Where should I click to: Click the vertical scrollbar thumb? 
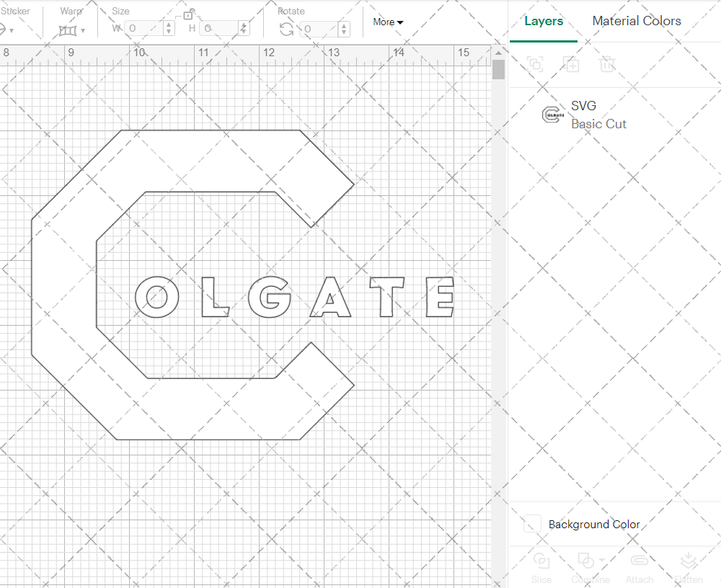pyautogui.click(x=498, y=70)
